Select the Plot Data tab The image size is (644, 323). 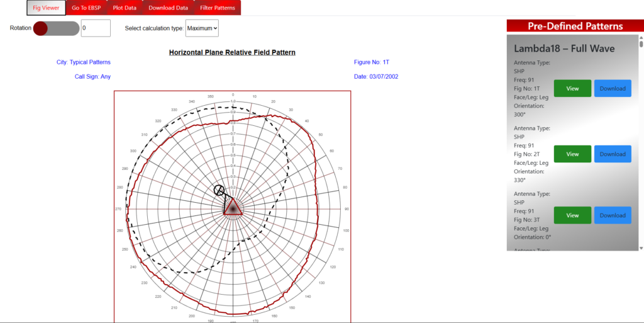tap(125, 8)
